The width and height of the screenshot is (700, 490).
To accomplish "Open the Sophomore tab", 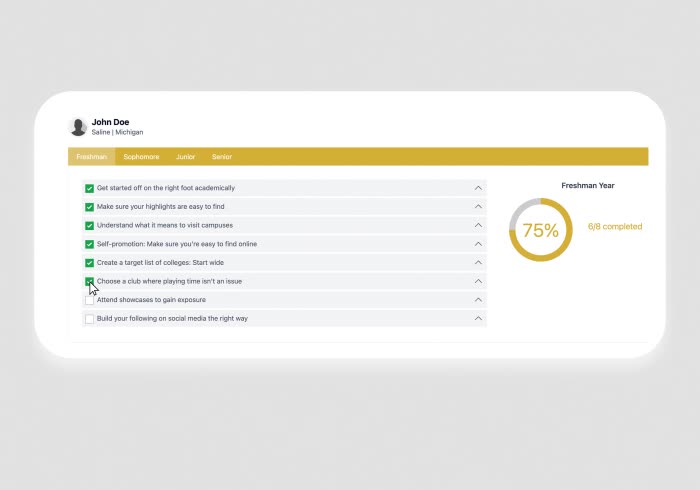I will pos(141,157).
